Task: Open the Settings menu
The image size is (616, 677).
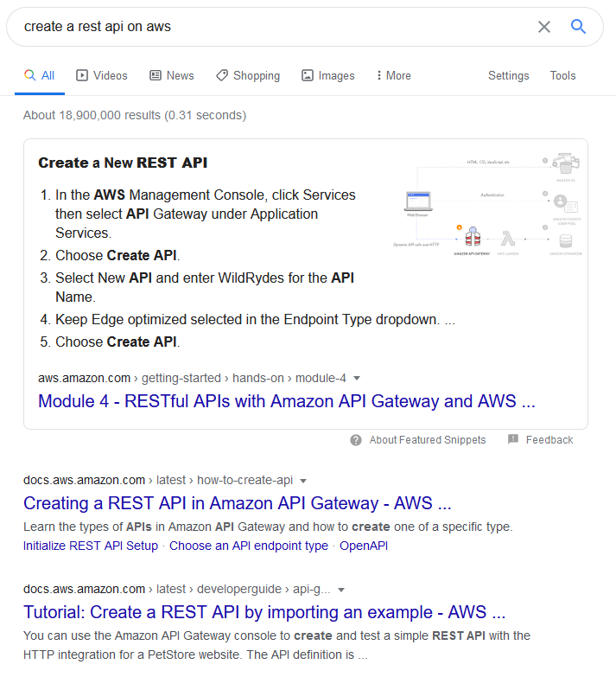Action: point(508,75)
